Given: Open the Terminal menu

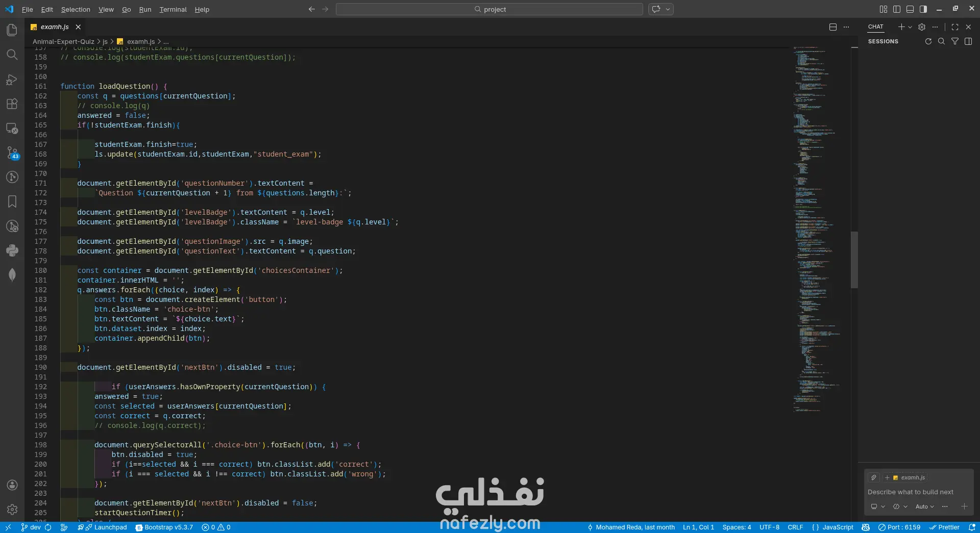Looking at the screenshot, I should [173, 9].
